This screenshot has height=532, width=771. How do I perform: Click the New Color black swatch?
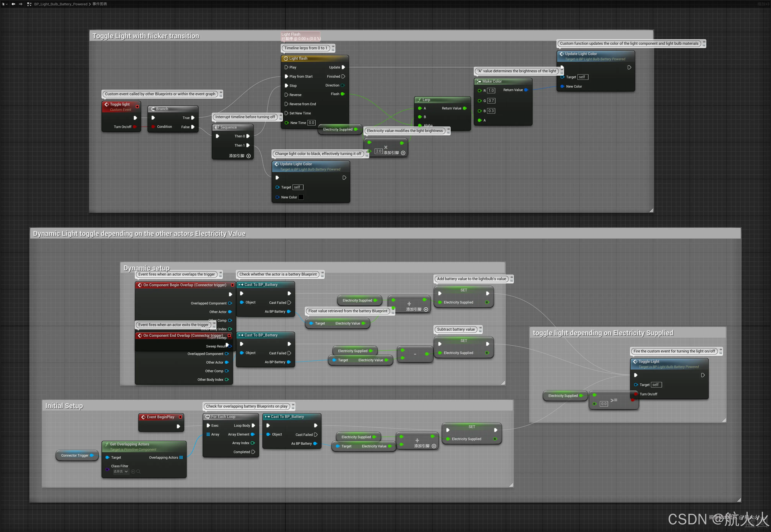tap(301, 197)
